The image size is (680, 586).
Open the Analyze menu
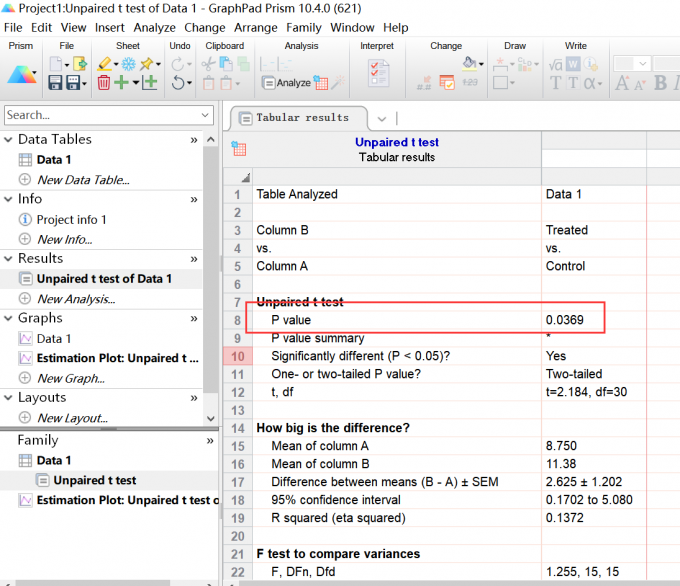[x=154, y=27]
